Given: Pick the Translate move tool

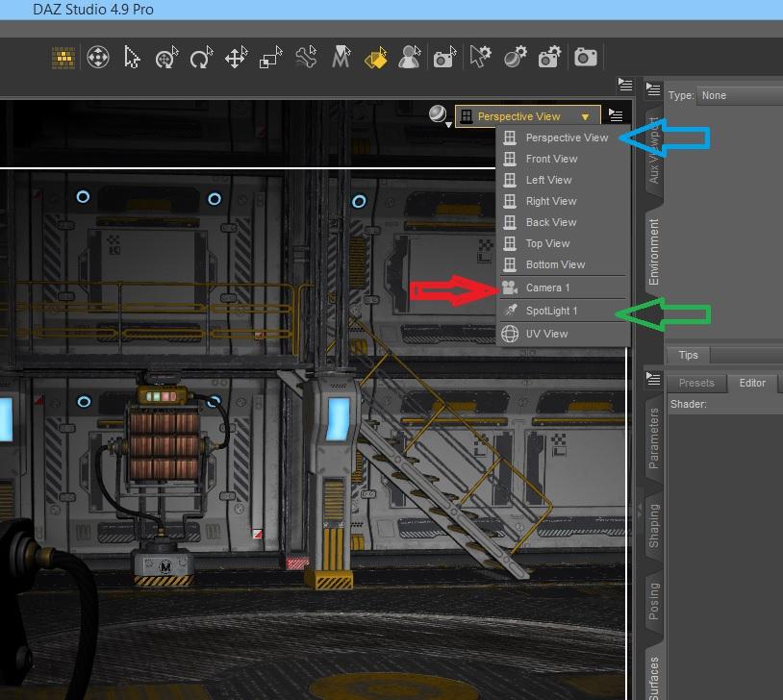Looking at the screenshot, I should coord(236,58).
